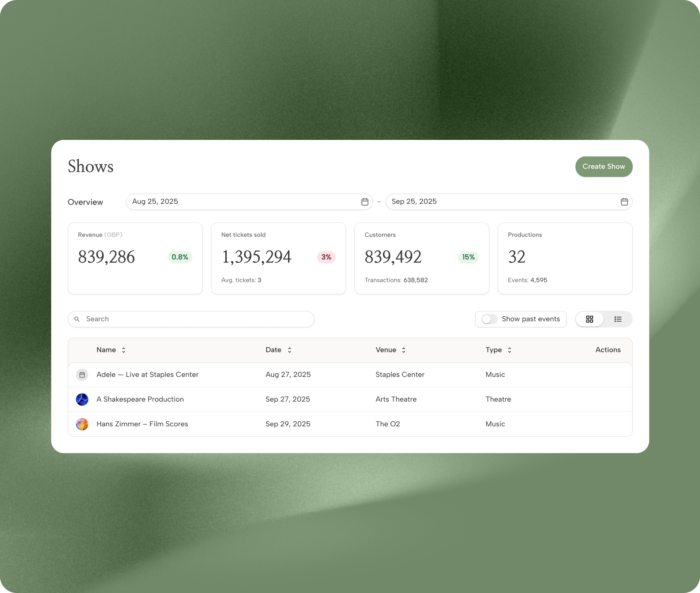The height and width of the screenshot is (593, 700).
Task: Click the Hans Zimmer show avatar
Action: click(x=82, y=424)
